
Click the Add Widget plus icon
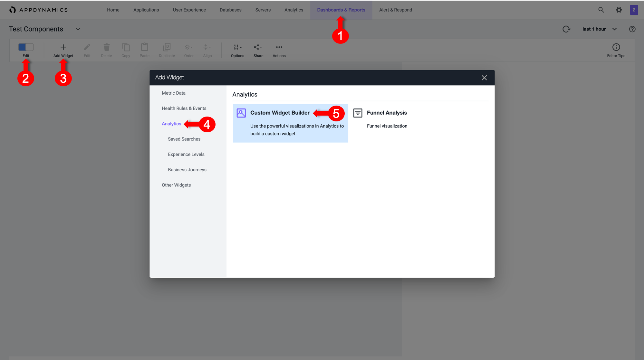click(x=63, y=47)
